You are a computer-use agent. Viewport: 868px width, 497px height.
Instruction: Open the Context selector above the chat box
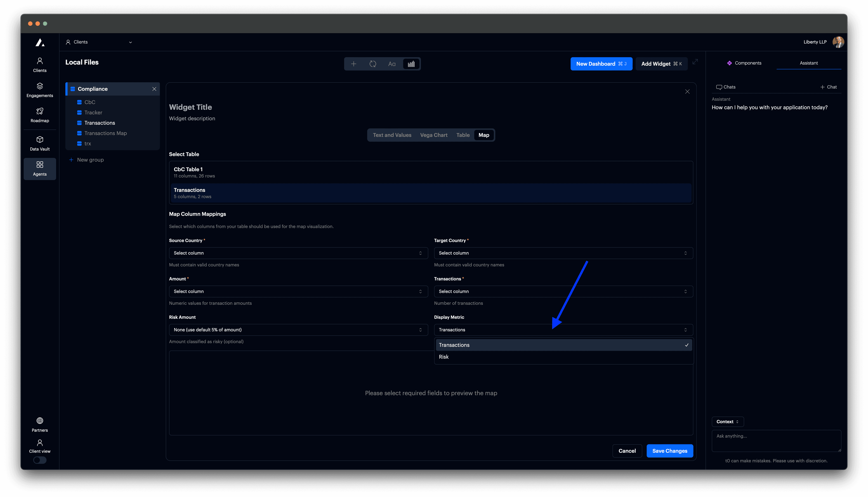click(728, 422)
